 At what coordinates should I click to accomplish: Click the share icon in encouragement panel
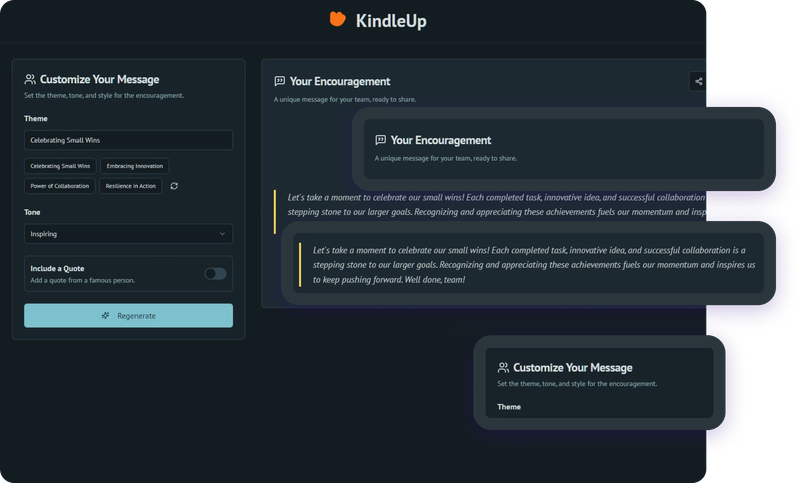[x=698, y=82]
